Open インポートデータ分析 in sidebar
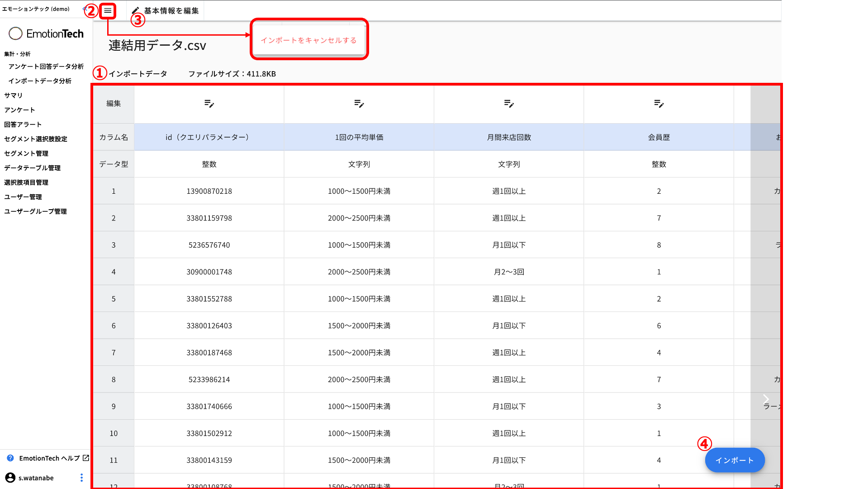 pyautogui.click(x=40, y=81)
